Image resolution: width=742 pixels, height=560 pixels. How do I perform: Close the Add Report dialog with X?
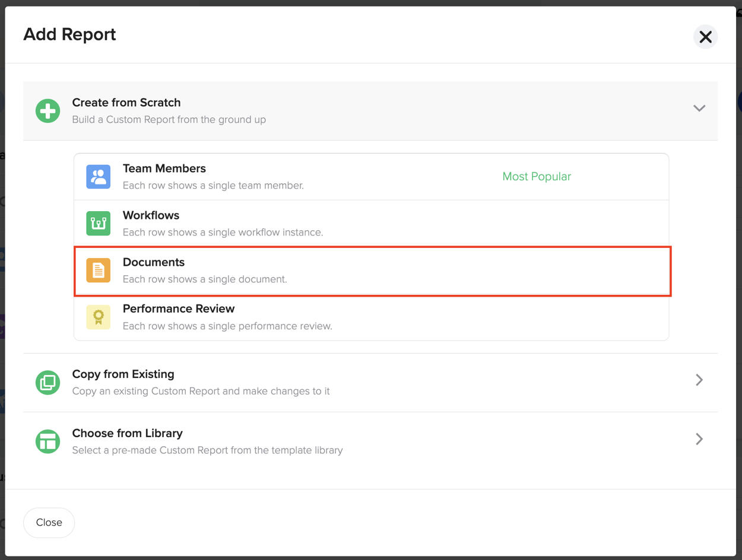[x=705, y=37]
